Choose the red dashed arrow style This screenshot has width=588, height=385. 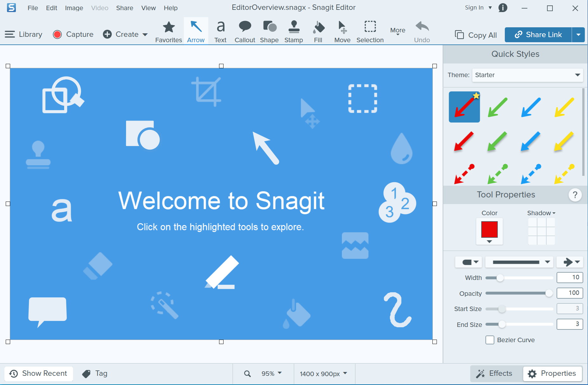tap(464, 174)
